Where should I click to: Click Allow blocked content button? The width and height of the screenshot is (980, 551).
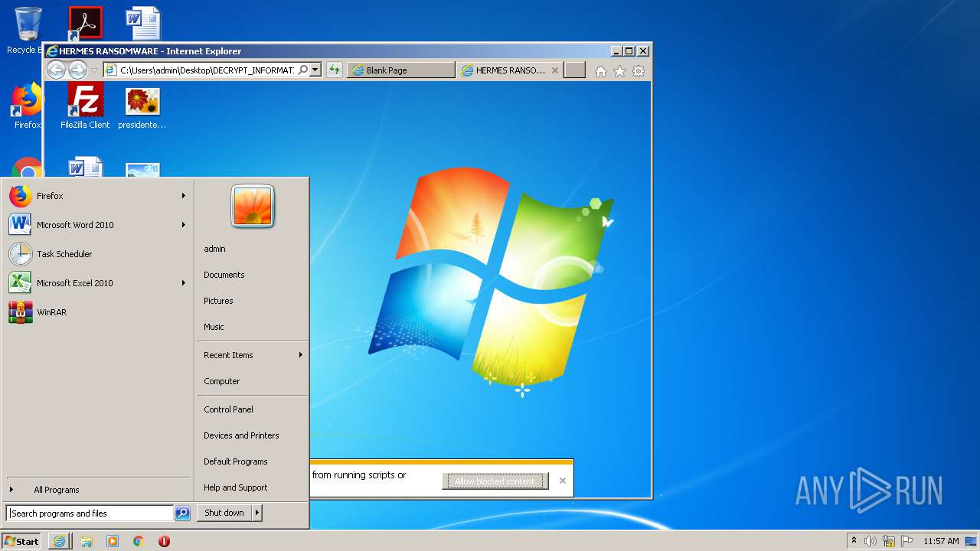tap(495, 481)
